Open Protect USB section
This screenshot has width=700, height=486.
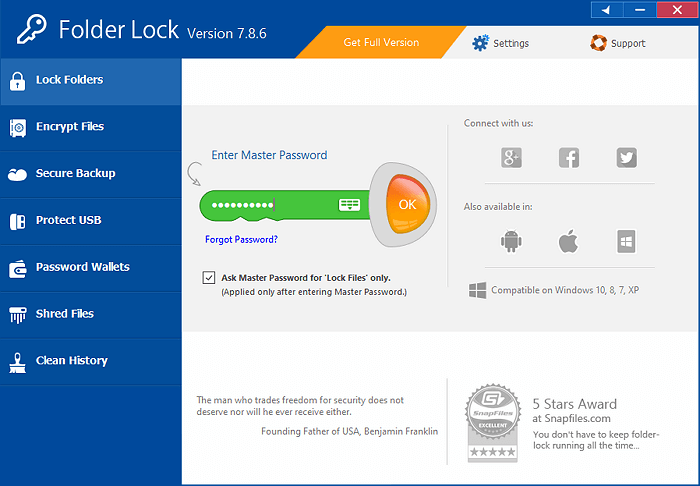click(90, 220)
